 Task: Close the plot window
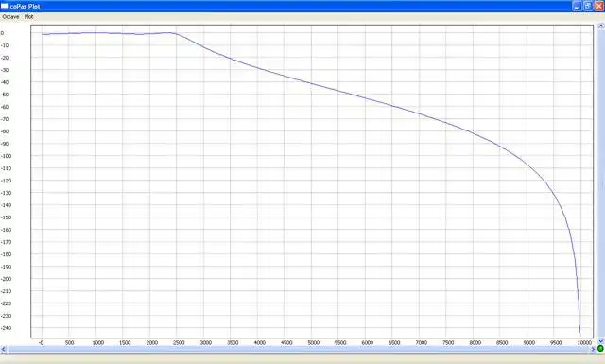599,6
